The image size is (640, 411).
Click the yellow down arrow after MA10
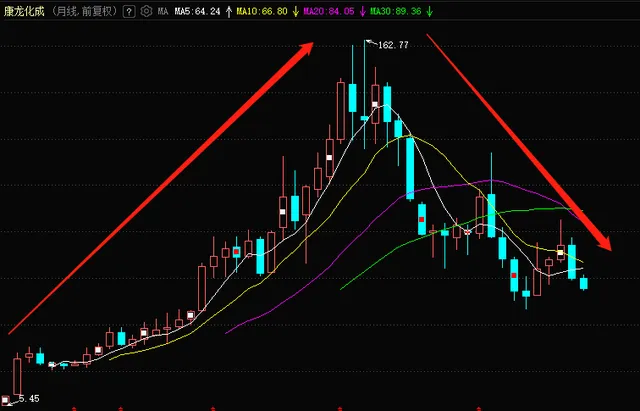pos(296,11)
